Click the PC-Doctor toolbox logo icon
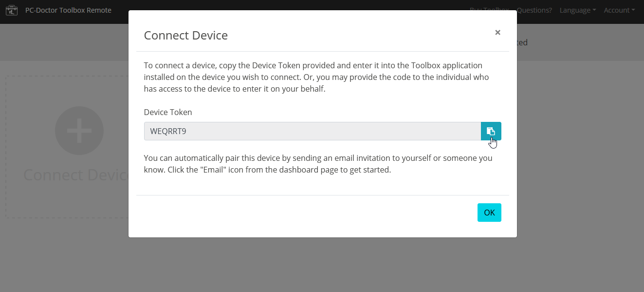The image size is (644, 292). [12, 10]
